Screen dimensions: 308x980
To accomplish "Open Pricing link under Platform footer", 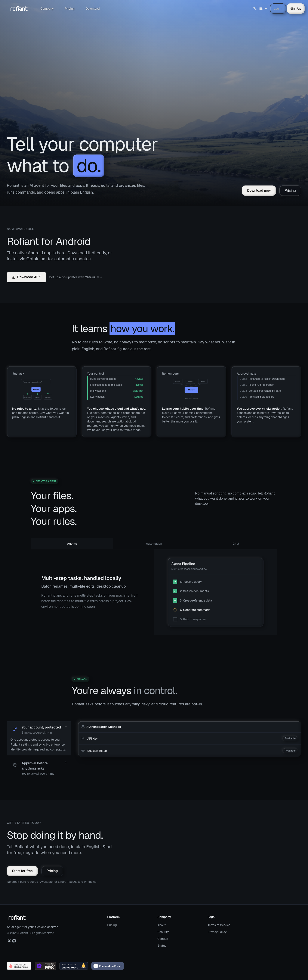I will [x=112, y=925].
